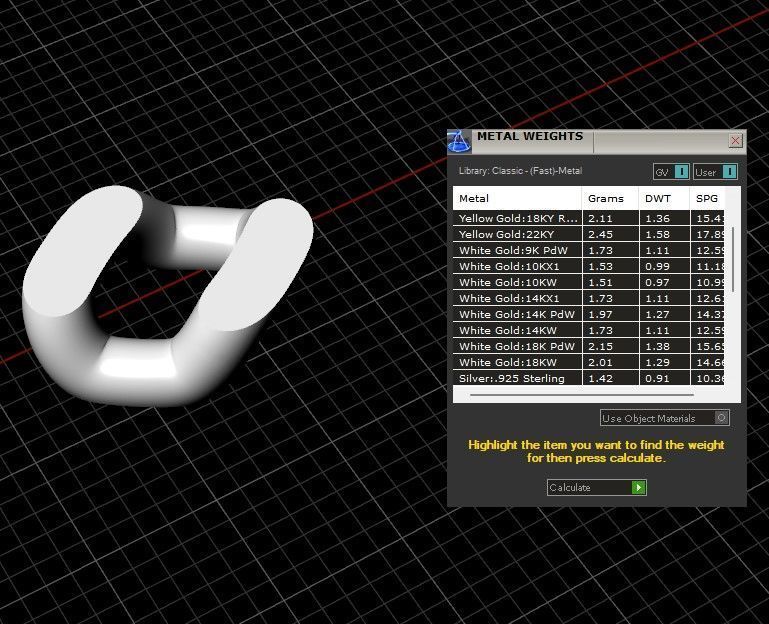Screen dimensions: 769x624
Task: Click the horizontal scrollbar below the table
Action: pyautogui.click(x=582, y=394)
